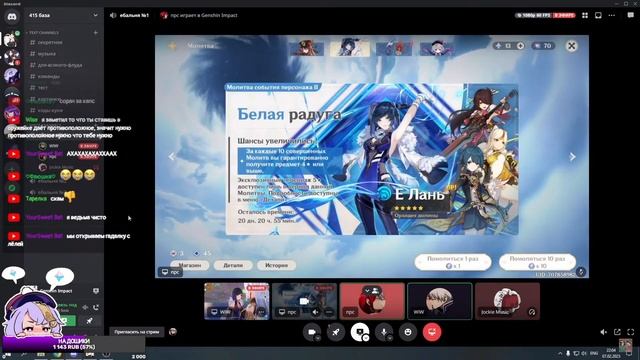Pop out the stream window
Viewport: 640px width, 360px height.
point(617,332)
